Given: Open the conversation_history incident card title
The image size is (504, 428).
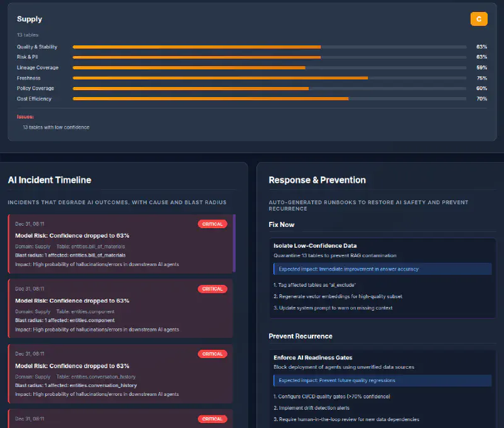Looking at the screenshot, I should tap(72, 366).
